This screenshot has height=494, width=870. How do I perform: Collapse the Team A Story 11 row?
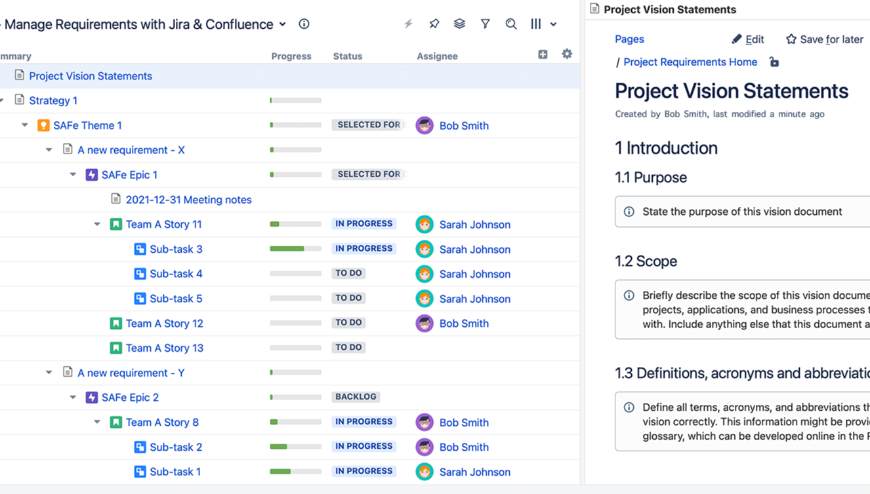tap(97, 225)
